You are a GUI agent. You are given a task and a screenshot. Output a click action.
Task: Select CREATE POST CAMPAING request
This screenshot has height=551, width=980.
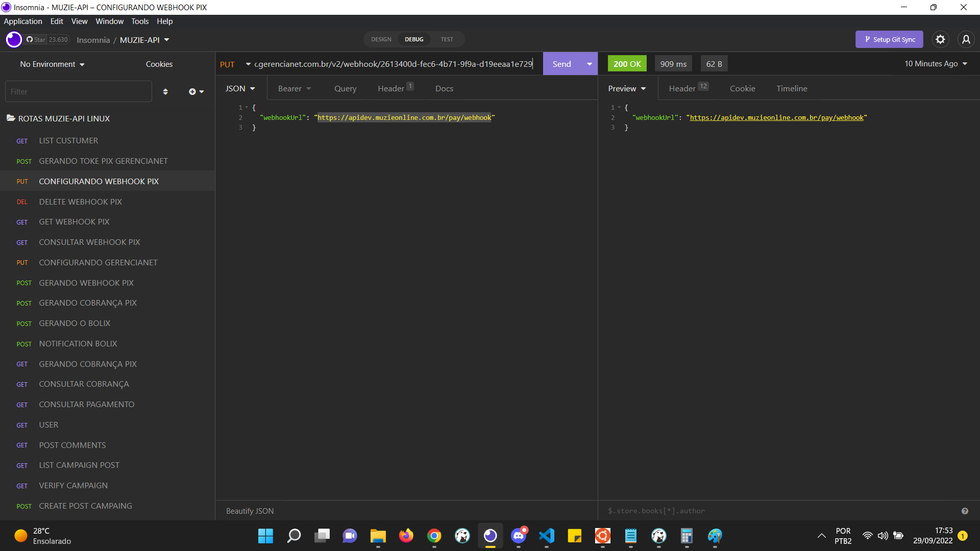(107, 506)
